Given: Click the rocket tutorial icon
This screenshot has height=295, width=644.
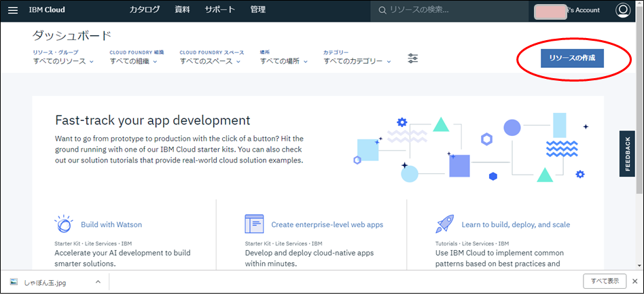Looking at the screenshot, I should click(444, 224).
